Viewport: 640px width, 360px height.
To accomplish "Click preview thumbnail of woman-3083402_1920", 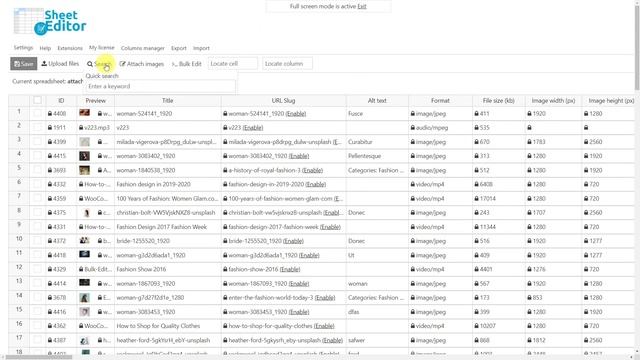I will click(x=84, y=156).
